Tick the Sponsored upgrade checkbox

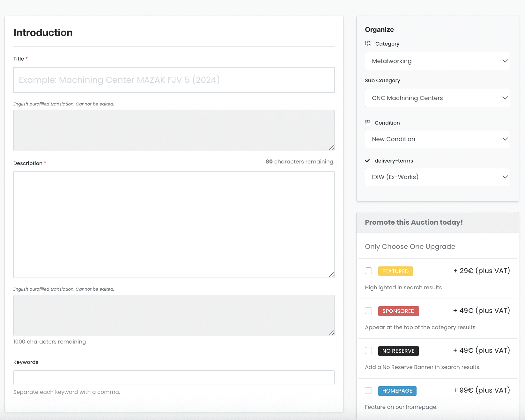point(368,311)
